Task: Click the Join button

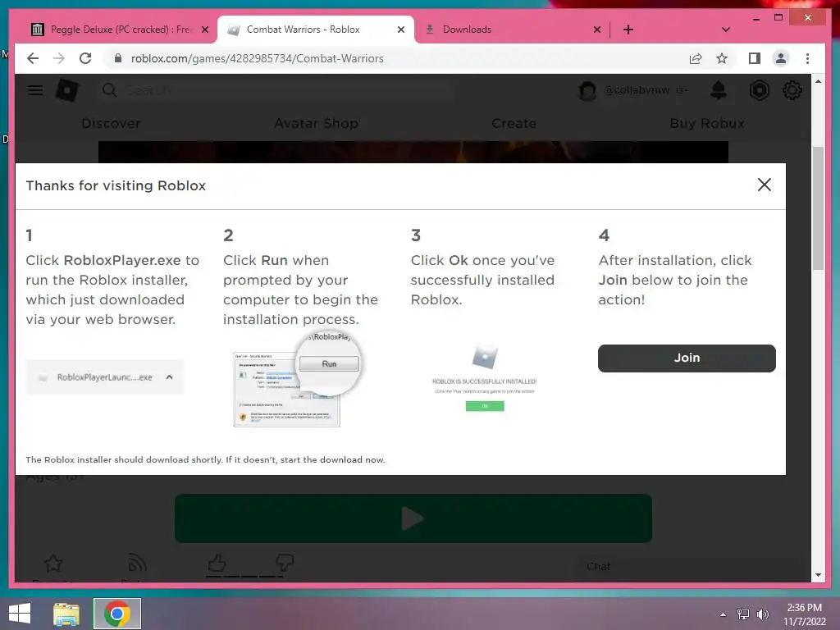Action: pyautogui.click(x=687, y=358)
